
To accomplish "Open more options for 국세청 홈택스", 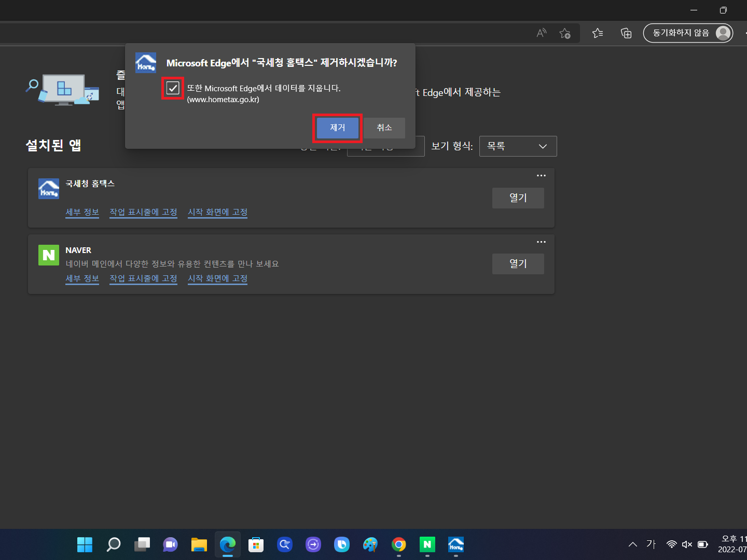I will point(541,175).
